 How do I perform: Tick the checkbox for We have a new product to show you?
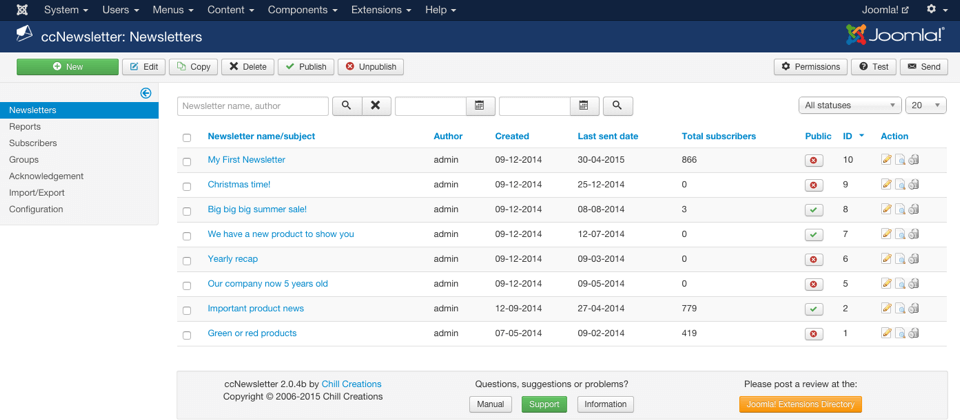(x=187, y=236)
